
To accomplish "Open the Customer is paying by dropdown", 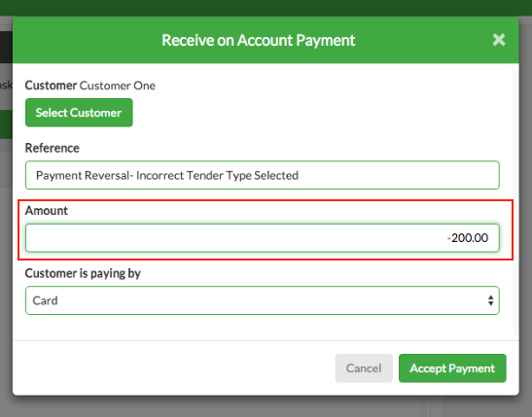I will tap(263, 300).
